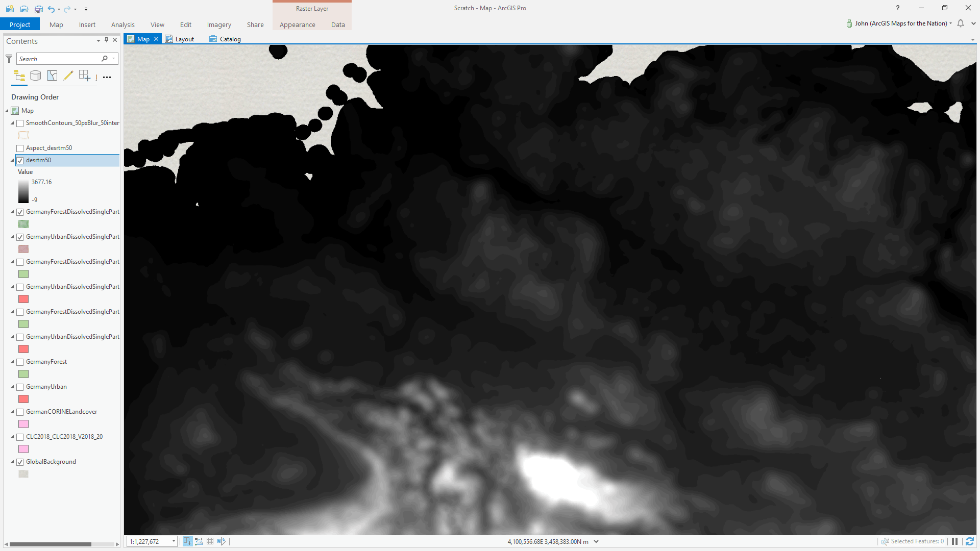The width and height of the screenshot is (980, 551).
Task: Click the List By Selection icon
Action: (x=52, y=76)
